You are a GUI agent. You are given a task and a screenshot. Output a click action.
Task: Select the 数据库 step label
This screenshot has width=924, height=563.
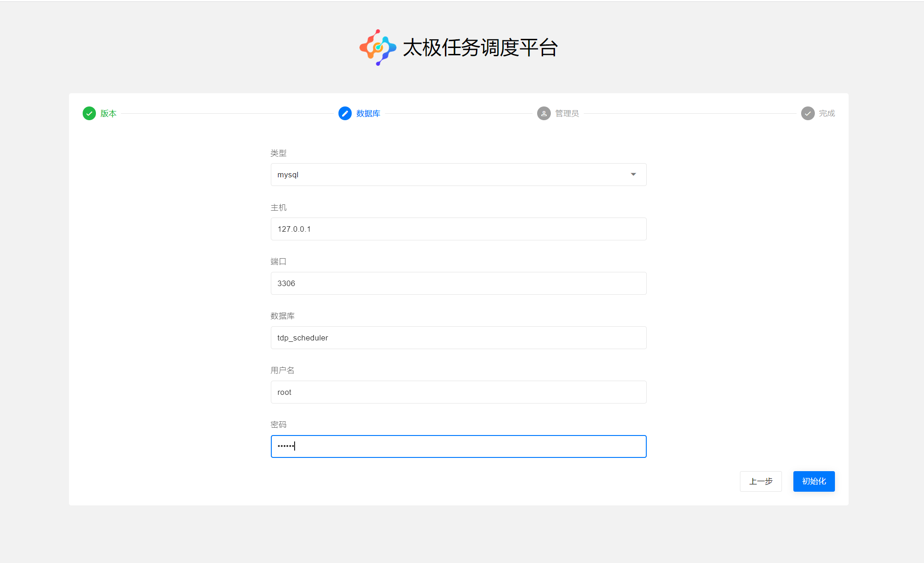pyautogui.click(x=368, y=113)
